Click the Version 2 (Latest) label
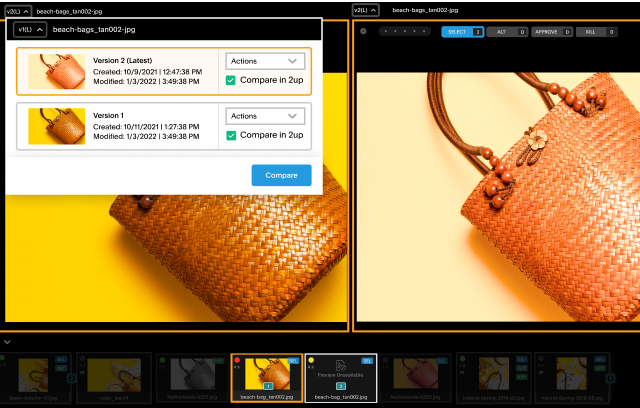Screen dimensions: 640x408 point(122,60)
